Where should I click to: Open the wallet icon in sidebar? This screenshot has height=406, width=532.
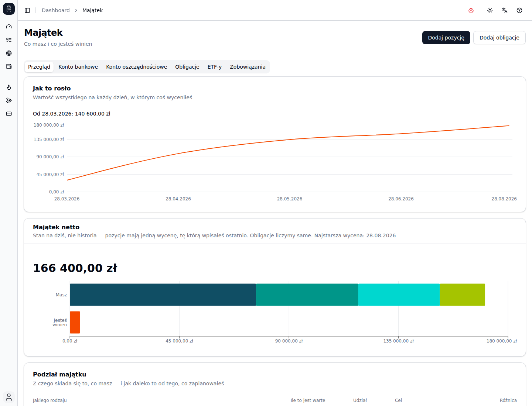(9, 66)
